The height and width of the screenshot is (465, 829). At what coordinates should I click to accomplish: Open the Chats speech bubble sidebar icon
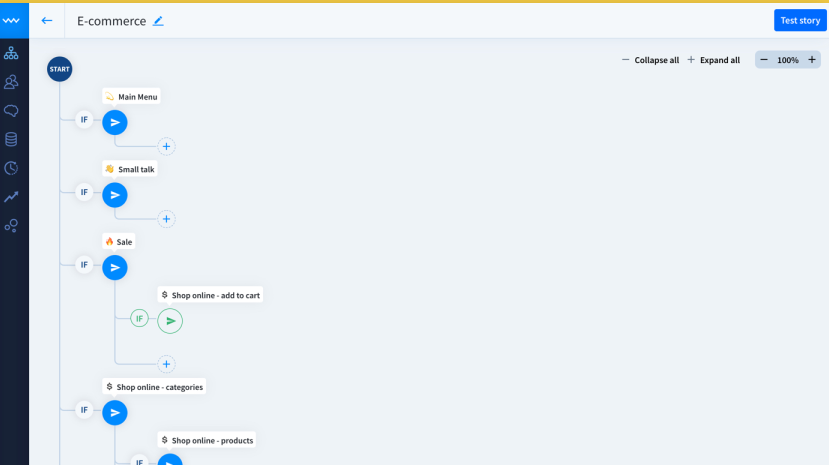pos(11,110)
